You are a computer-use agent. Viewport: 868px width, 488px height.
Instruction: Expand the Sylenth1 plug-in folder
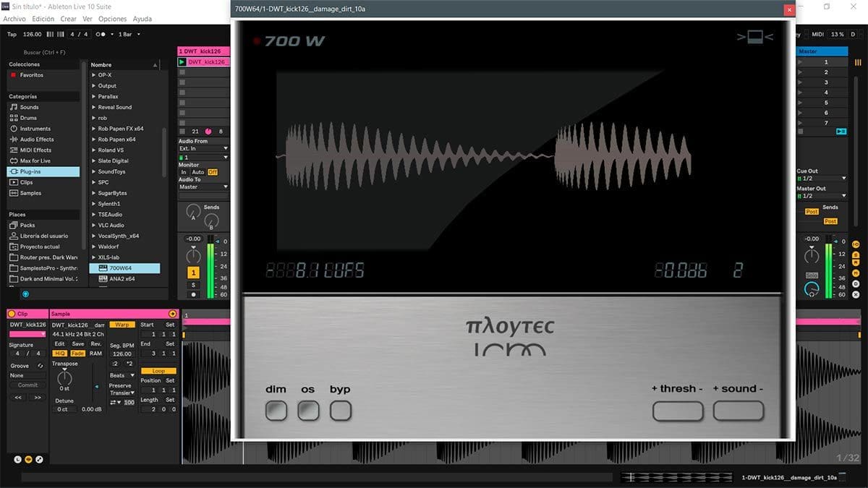point(93,204)
